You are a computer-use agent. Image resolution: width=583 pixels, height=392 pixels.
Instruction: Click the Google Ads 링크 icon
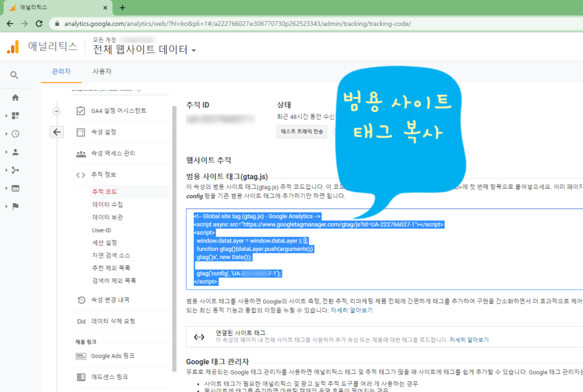[x=81, y=356]
